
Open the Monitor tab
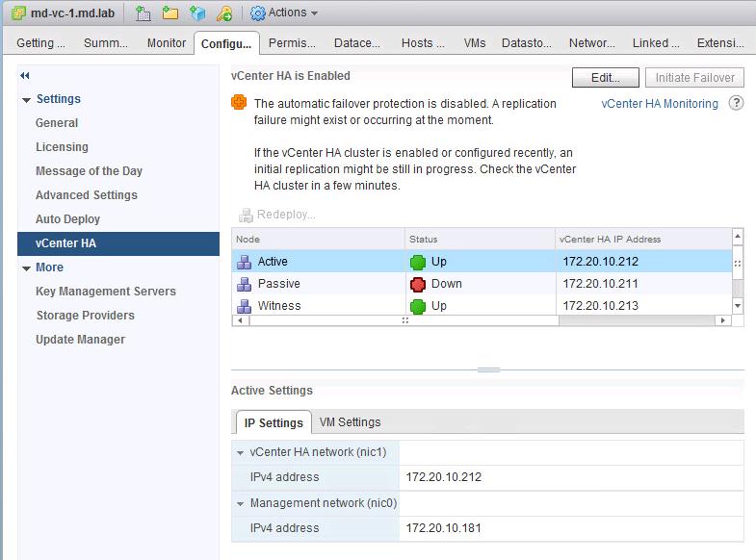click(x=167, y=43)
